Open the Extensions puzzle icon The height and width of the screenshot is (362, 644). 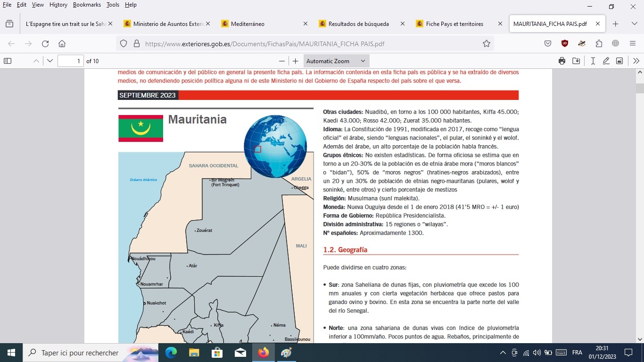599,43
